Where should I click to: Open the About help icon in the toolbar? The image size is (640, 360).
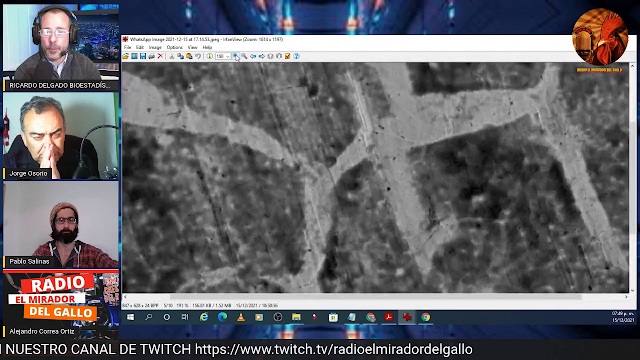(x=297, y=56)
